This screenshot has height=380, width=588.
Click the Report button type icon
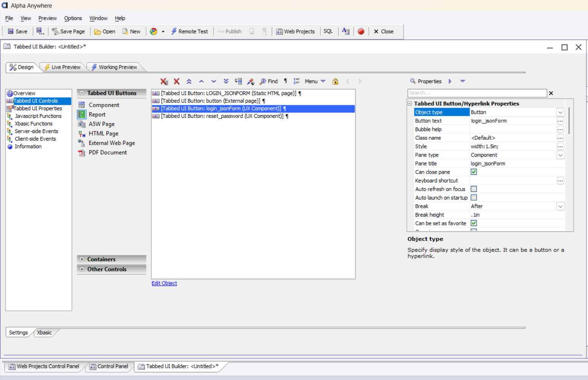[82, 114]
